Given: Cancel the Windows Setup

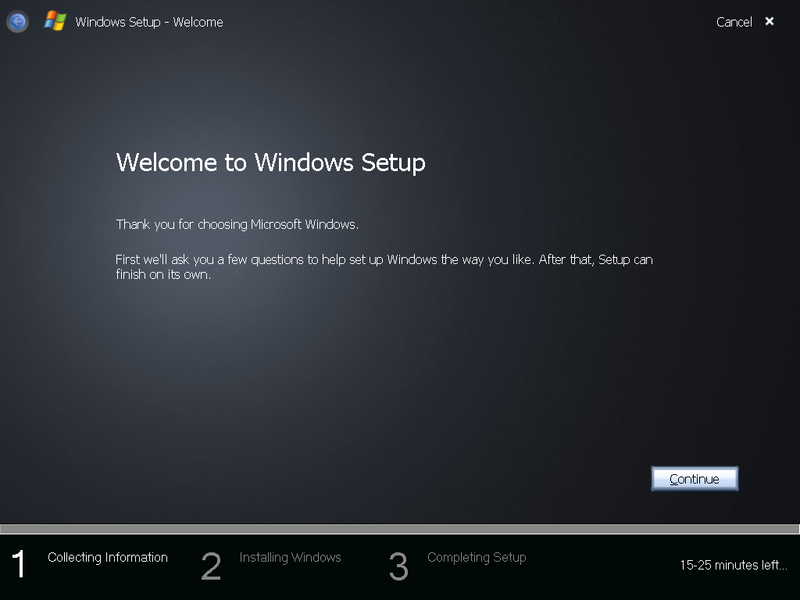Looking at the screenshot, I should pos(734,22).
